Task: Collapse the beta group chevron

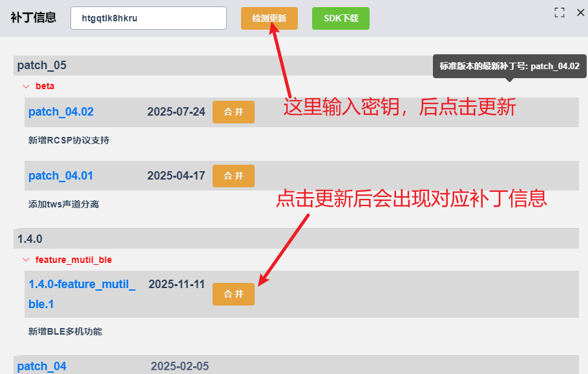Action: click(x=26, y=86)
